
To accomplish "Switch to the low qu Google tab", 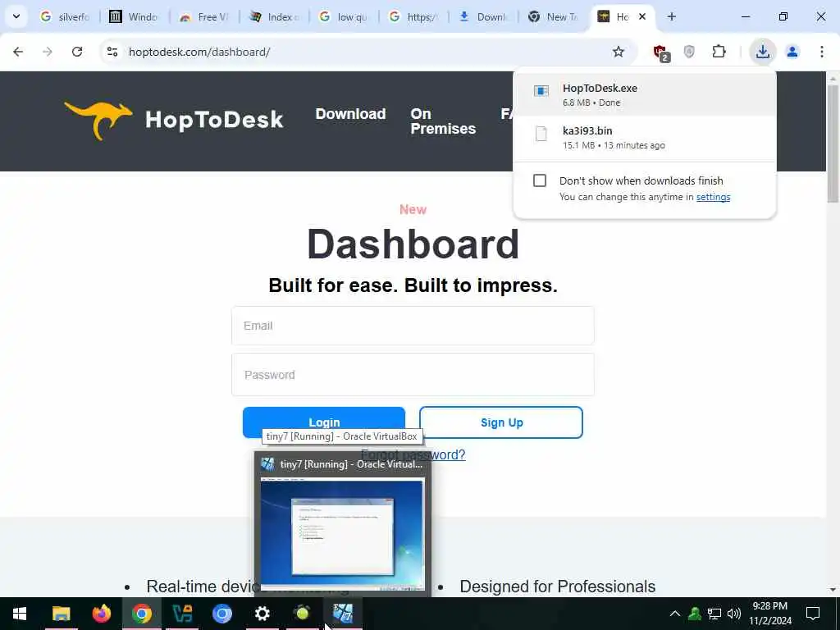I will (344, 16).
